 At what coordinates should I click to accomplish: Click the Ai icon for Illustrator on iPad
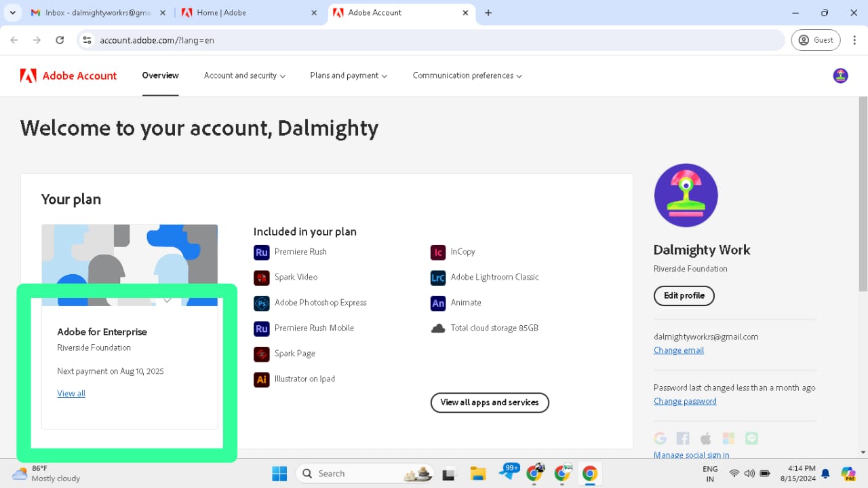pos(261,379)
